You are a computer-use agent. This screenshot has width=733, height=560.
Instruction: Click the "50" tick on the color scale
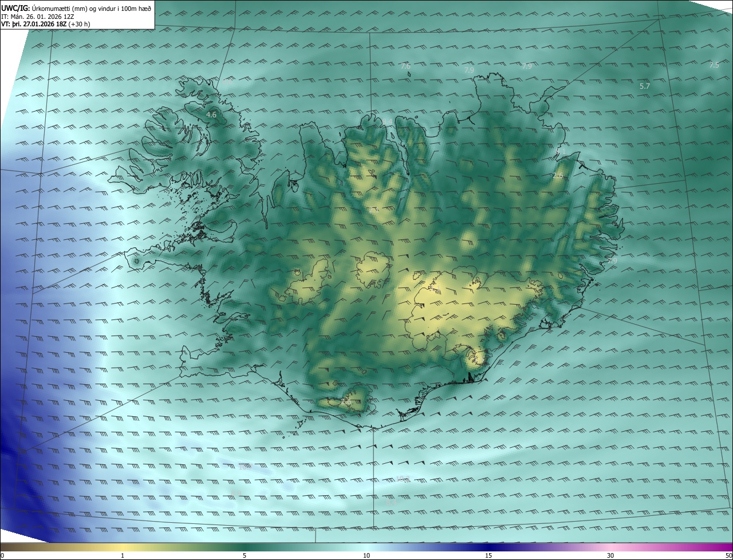(x=728, y=555)
